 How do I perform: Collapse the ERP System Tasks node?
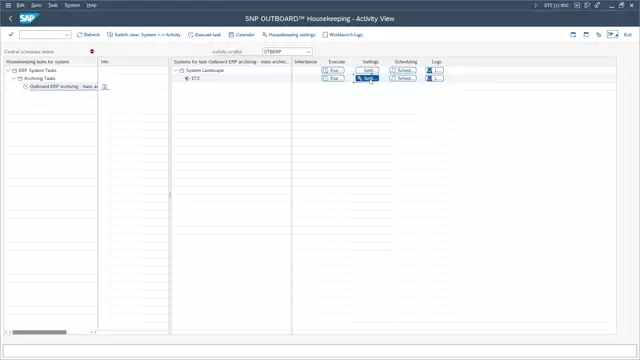8,70
